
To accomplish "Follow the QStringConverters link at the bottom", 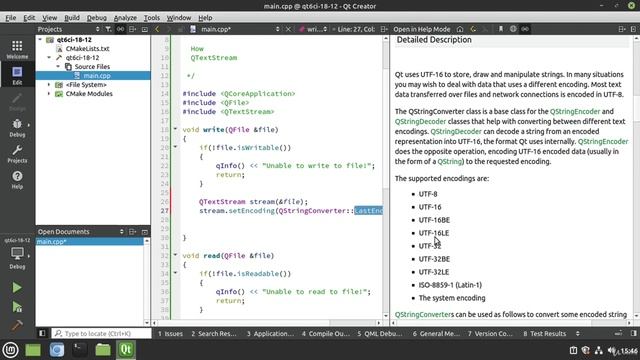I will pos(424,314).
